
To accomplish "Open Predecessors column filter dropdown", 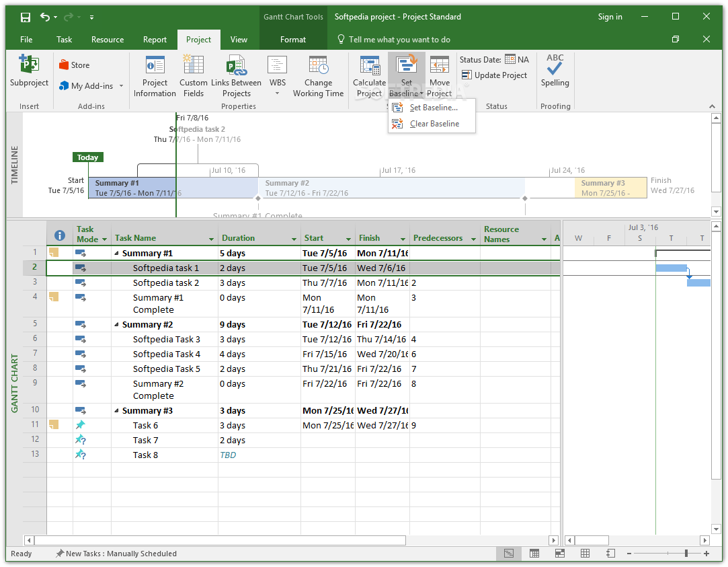I will click(474, 239).
